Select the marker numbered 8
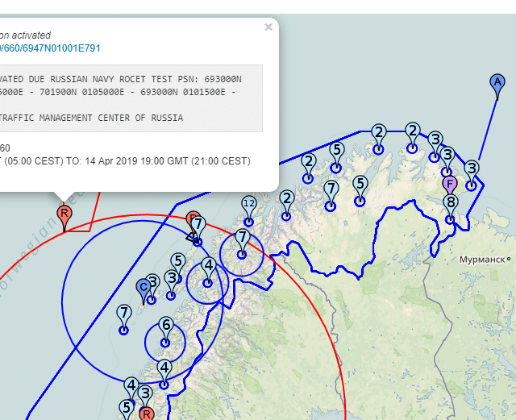Screen dimensions: 516x420 [450, 203]
